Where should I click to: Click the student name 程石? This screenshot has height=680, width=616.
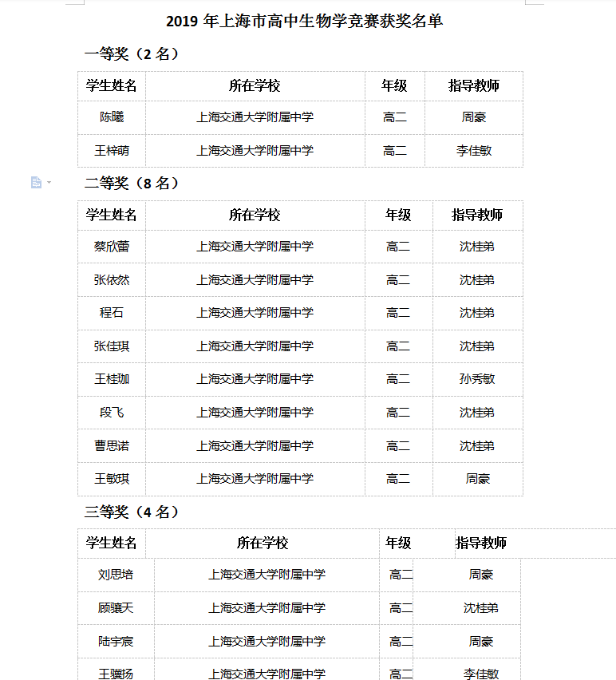click(112, 313)
